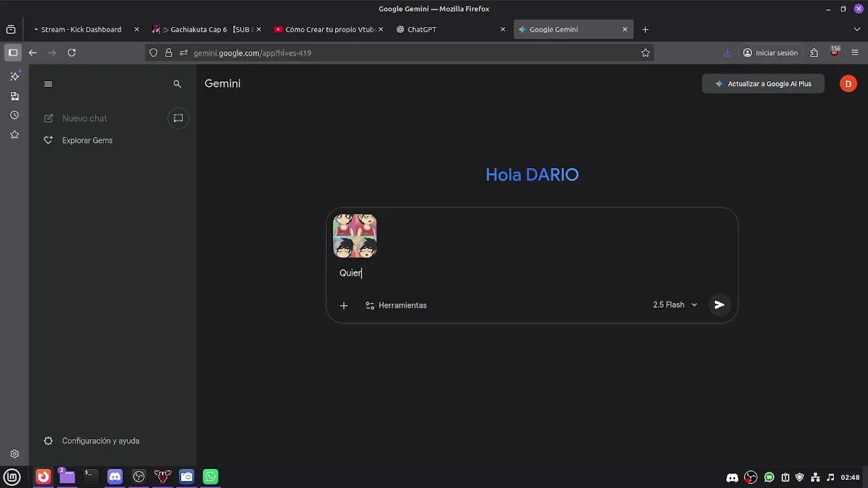The image size is (868, 488).
Task: Click the Hola DARIO greeting
Action: coord(532,175)
